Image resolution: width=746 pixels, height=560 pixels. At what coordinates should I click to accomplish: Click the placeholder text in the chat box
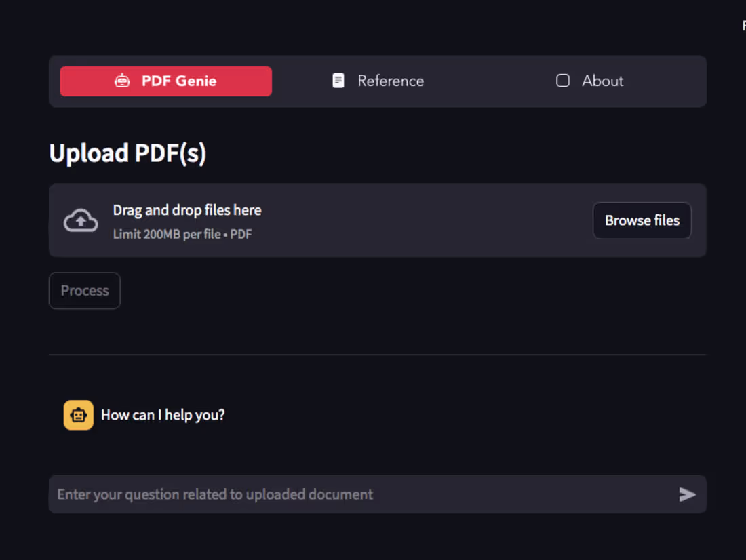pos(214,494)
